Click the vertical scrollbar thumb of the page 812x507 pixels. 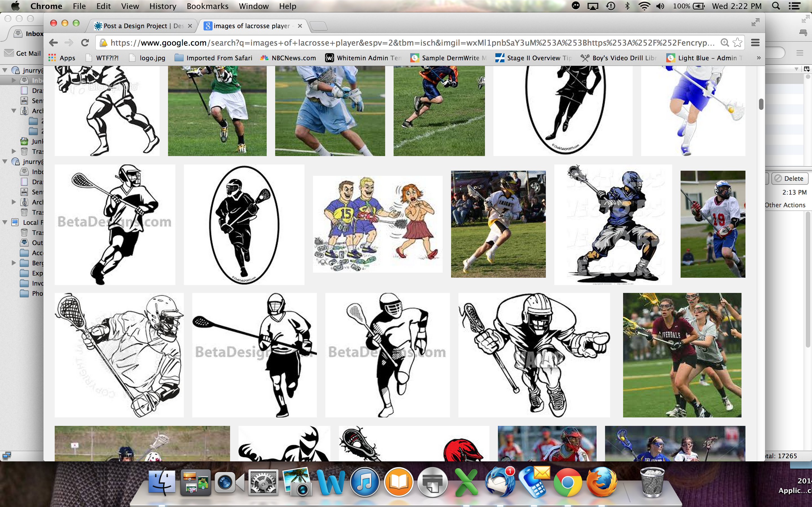[761, 104]
